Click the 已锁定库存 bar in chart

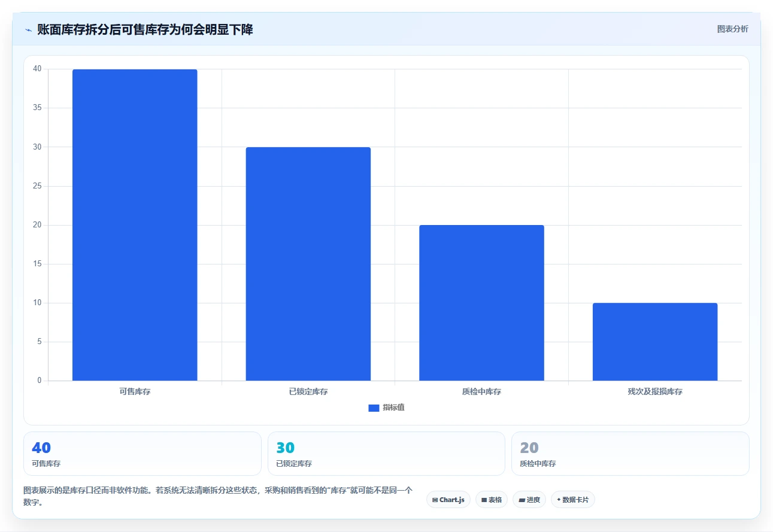point(308,264)
